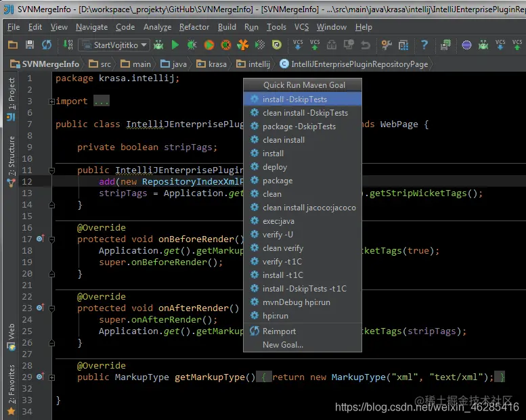Choose the deploy Maven goal
This screenshot has width=526, height=420.
click(x=303, y=167)
